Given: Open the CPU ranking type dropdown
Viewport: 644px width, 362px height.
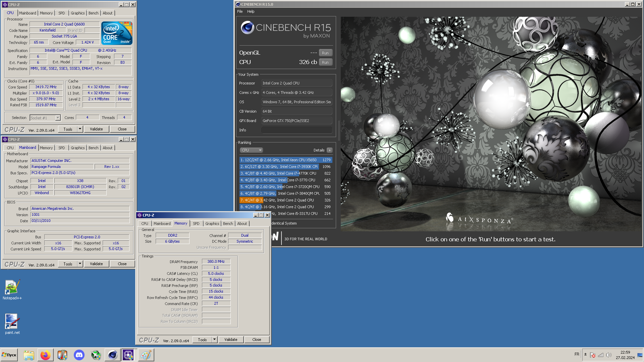Looking at the screenshot, I should [x=251, y=150].
